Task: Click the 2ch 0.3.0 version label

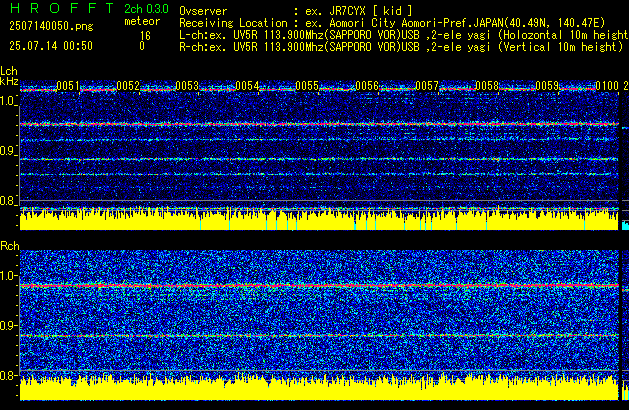Action: coord(146,9)
